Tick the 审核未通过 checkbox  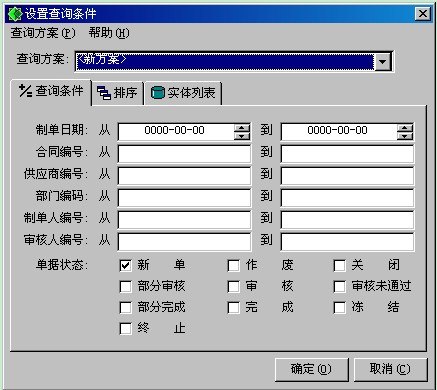(x=339, y=286)
